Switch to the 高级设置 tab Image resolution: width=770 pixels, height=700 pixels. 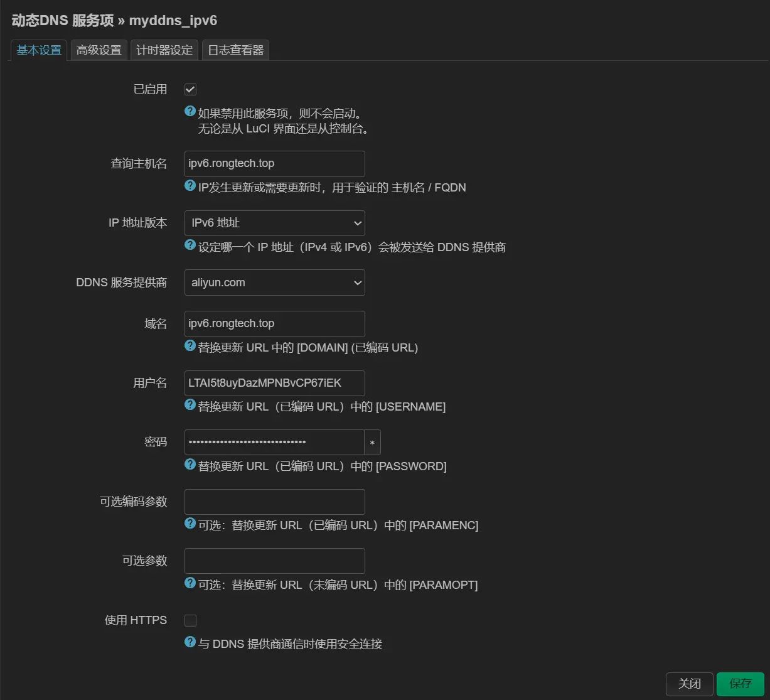(x=99, y=50)
